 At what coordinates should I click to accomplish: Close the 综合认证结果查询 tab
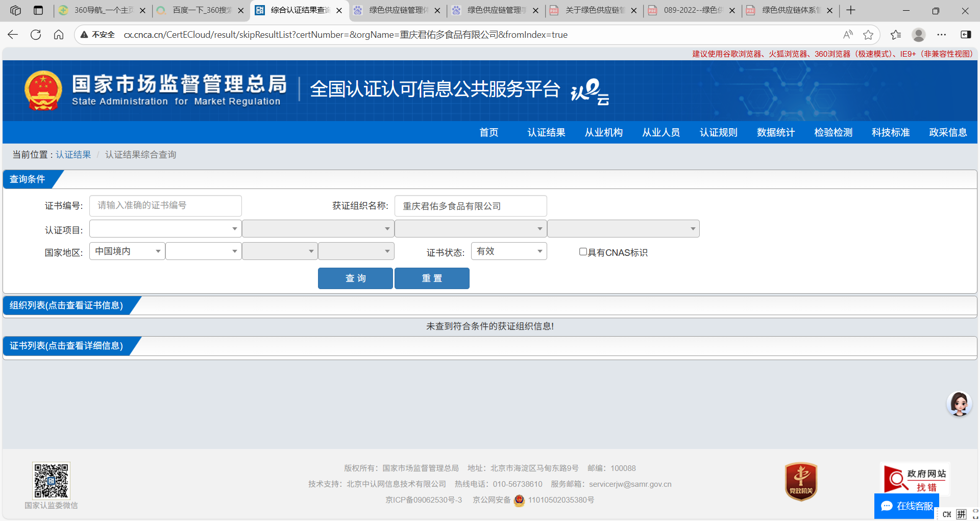click(339, 10)
